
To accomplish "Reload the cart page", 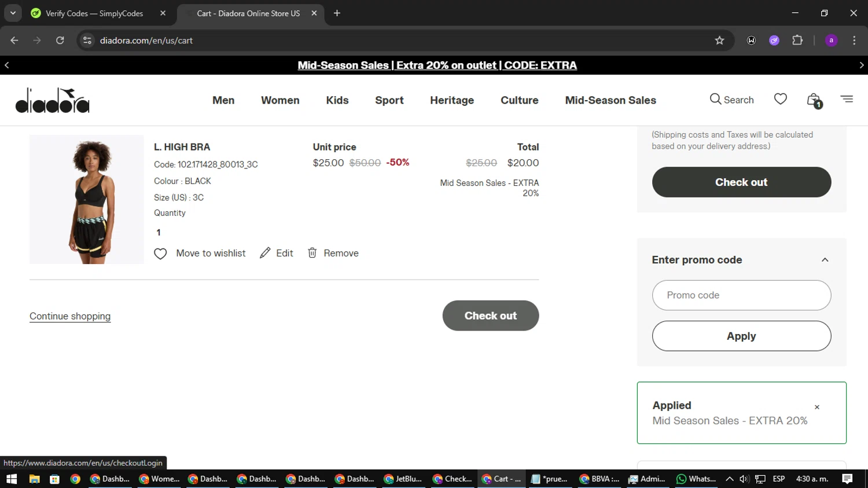I will [60, 41].
